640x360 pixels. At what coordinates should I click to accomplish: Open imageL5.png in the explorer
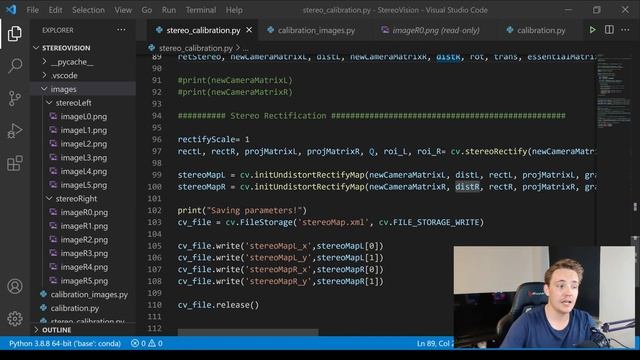(84, 185)
